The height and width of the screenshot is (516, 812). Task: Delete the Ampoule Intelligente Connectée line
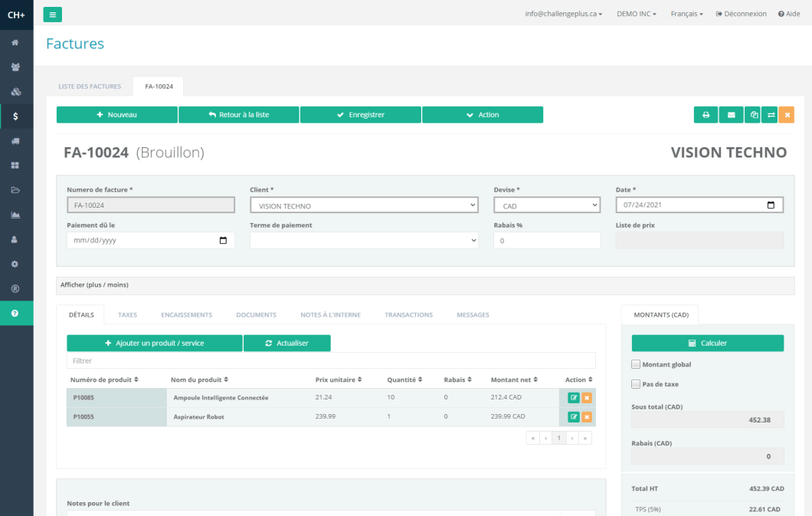click(x=587, y=398)
